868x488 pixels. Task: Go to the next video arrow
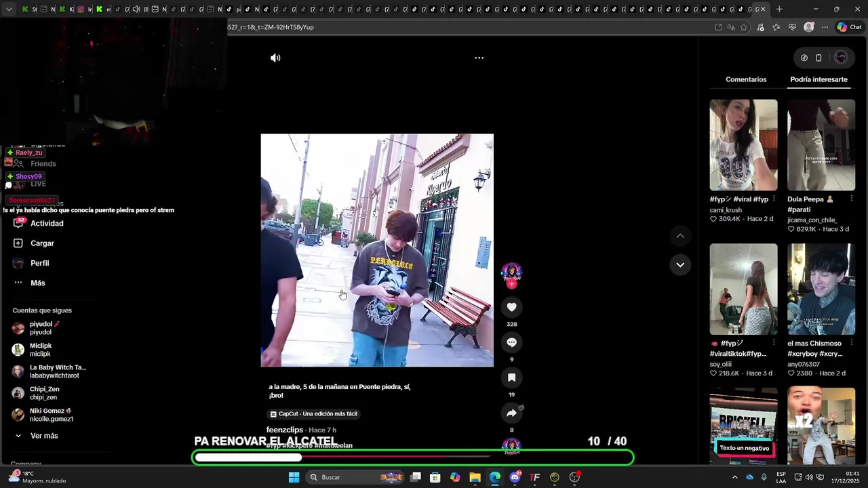(x=680, y=264)
